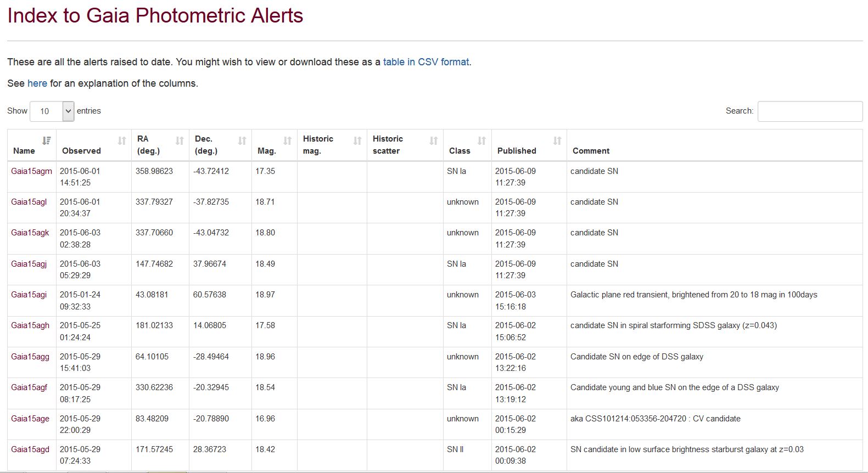Viewport: 868px width, 473px height.
Task: Open the 'here' column explanation link
Action: click(x=37, y=83)
